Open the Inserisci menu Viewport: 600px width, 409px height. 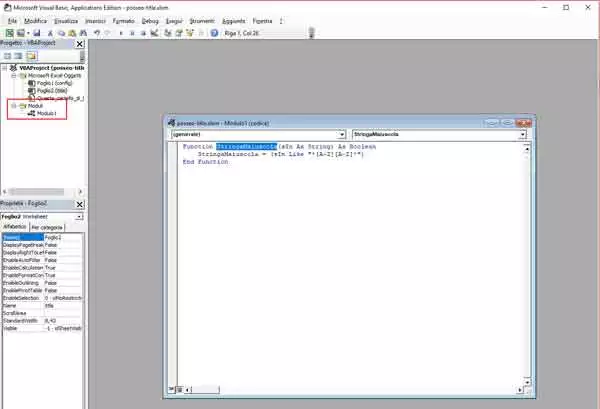[x=95, y=21]
